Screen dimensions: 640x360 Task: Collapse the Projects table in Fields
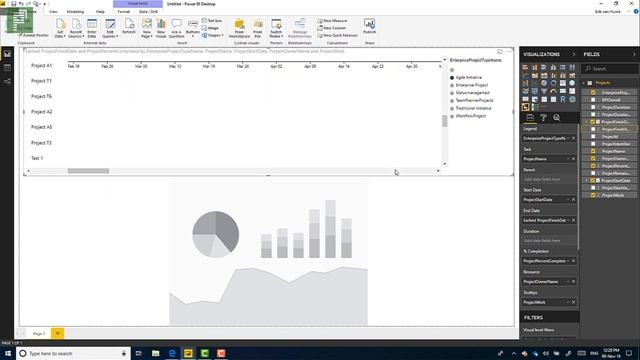(x=584, y=83)
